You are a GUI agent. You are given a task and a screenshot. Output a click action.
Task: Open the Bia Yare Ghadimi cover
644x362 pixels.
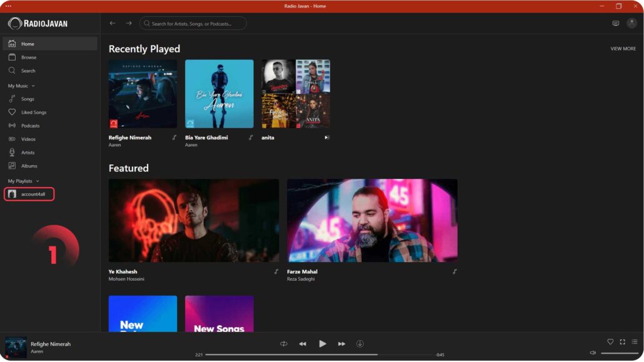(x=219, y=94)
